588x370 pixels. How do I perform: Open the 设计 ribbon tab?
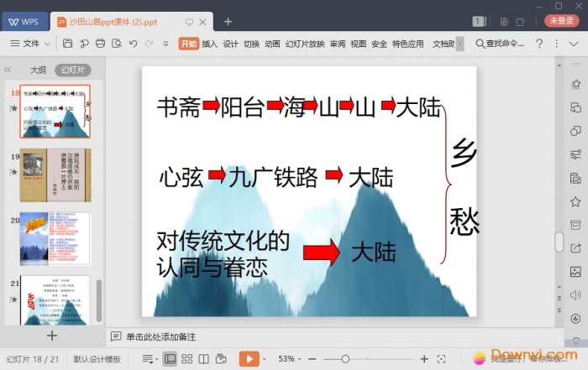click(x=231, y=44)
